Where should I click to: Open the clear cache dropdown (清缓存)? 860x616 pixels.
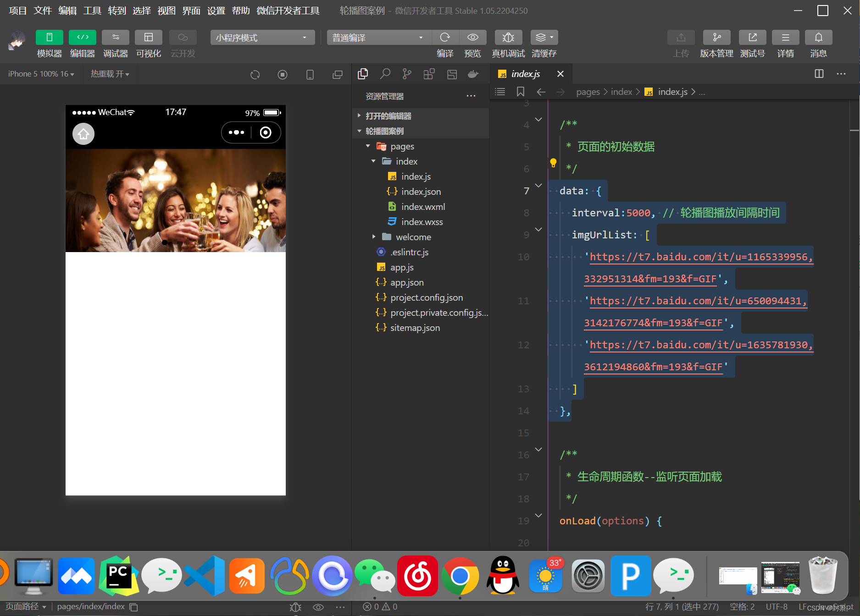click(x=544, y=38)
